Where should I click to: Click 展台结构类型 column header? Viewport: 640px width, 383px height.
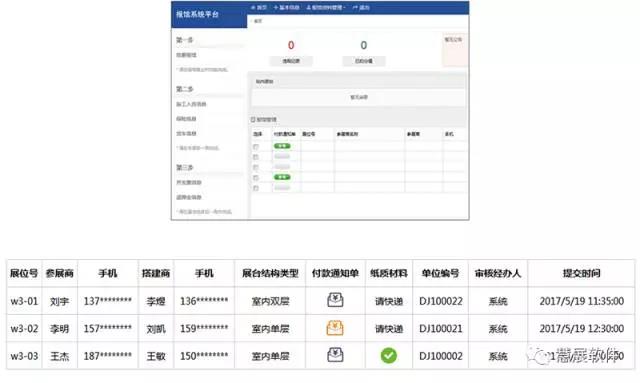pyautogui.click(x=270, y=273)
